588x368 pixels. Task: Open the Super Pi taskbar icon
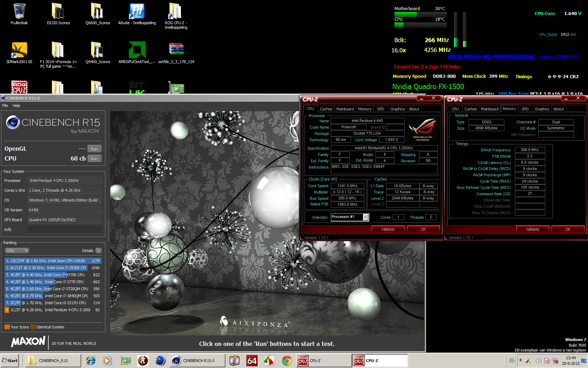coord(143,360)
